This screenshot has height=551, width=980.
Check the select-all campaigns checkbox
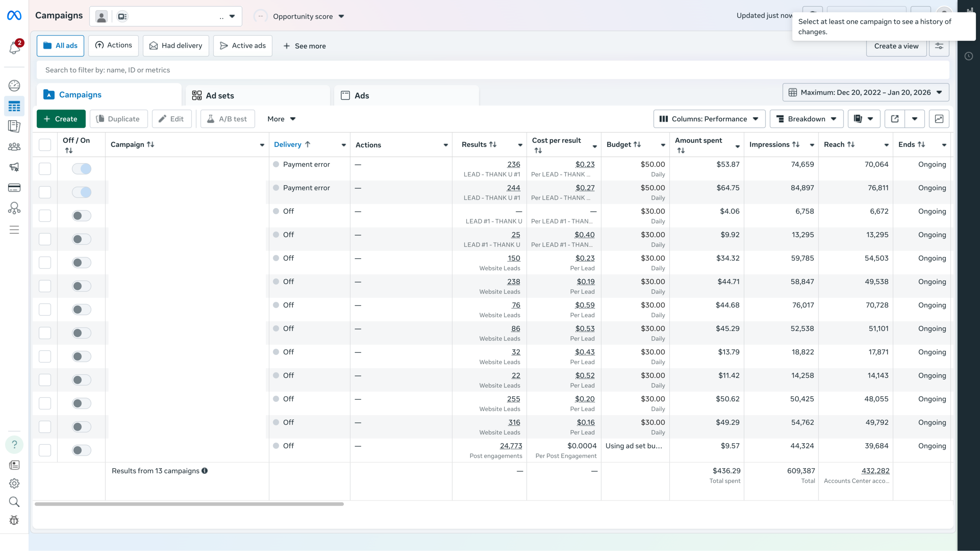click(45, 145)
